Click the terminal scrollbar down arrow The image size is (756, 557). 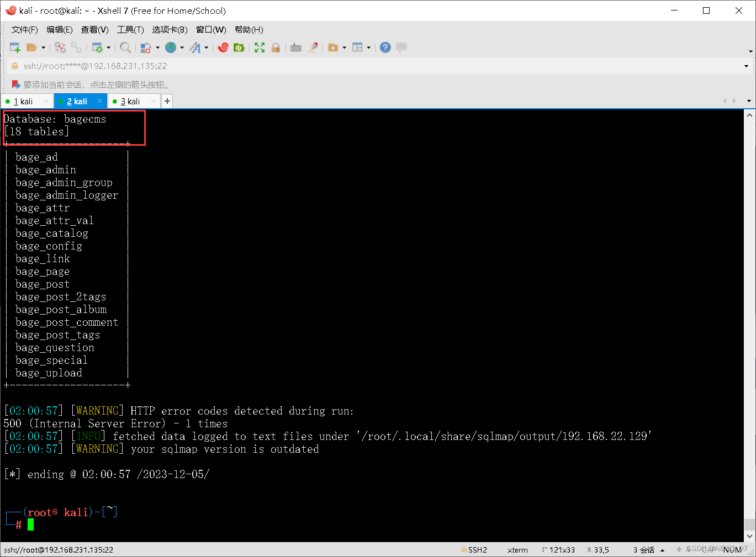(x=749, y=535)
